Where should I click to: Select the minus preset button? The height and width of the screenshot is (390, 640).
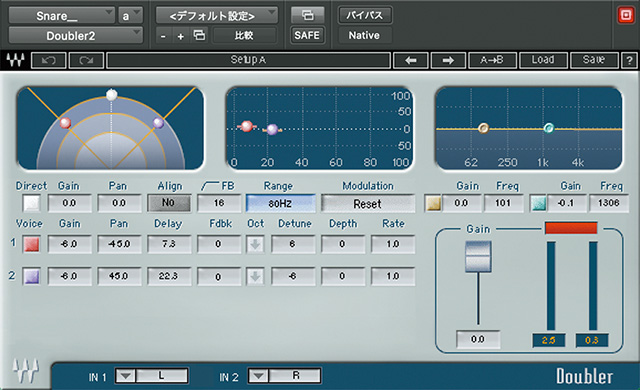(x=163, y=36)
